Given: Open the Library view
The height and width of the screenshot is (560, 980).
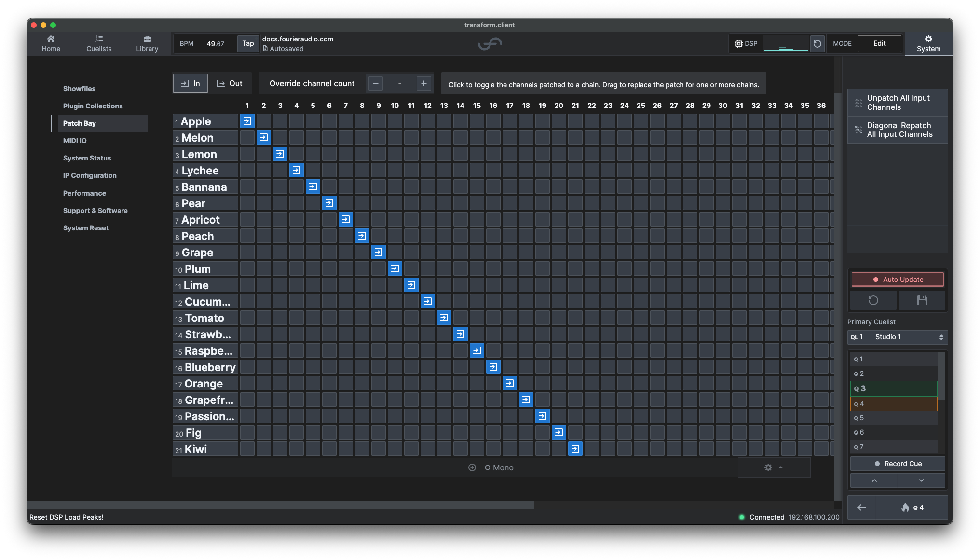Looking at the screenshot, I should click(x=147, y=43).
